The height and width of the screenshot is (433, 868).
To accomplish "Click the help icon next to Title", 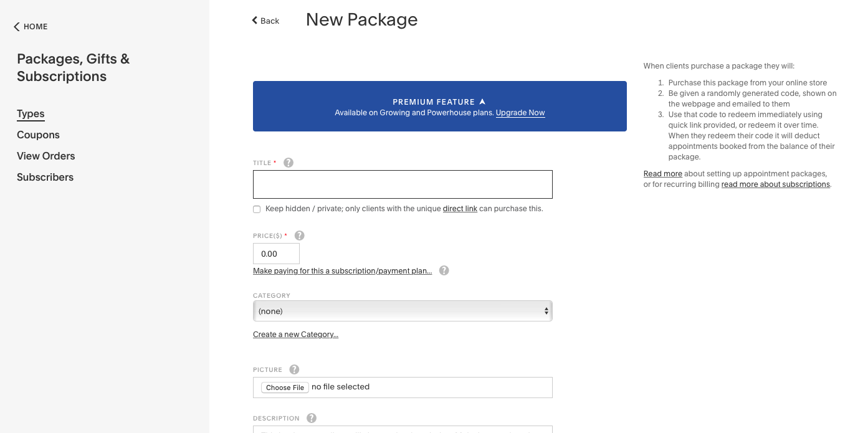I will click(x=289, y=163).
